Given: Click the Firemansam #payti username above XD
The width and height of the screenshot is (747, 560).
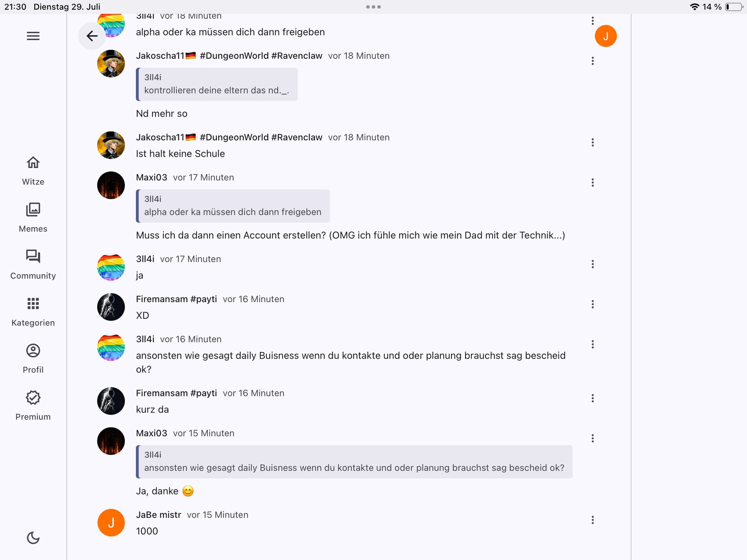Looking at the screenshot, I should tap(176, 299).
